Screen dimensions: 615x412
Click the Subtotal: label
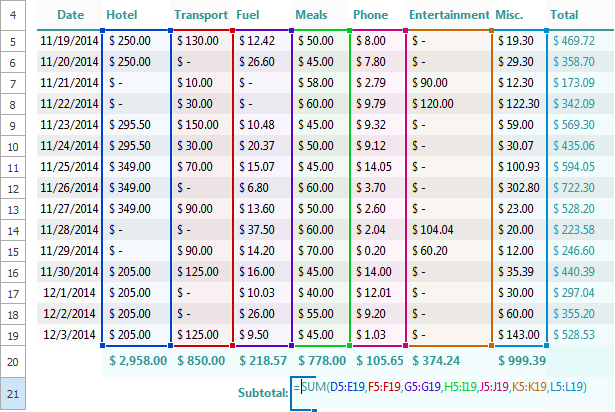click(263, 393)
